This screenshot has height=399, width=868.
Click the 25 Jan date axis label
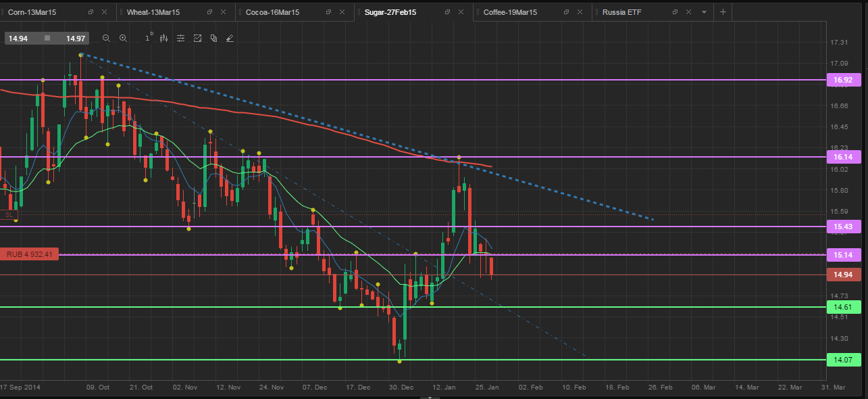click(488, 388)
